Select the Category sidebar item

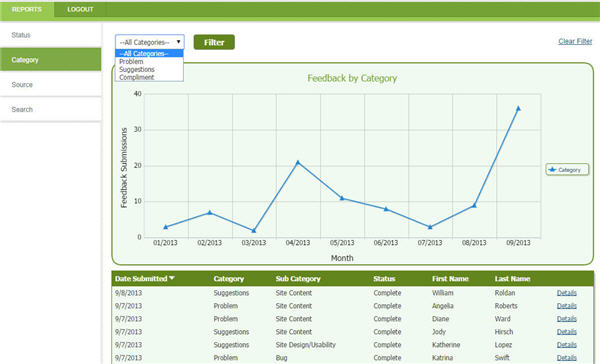point(51,60)
